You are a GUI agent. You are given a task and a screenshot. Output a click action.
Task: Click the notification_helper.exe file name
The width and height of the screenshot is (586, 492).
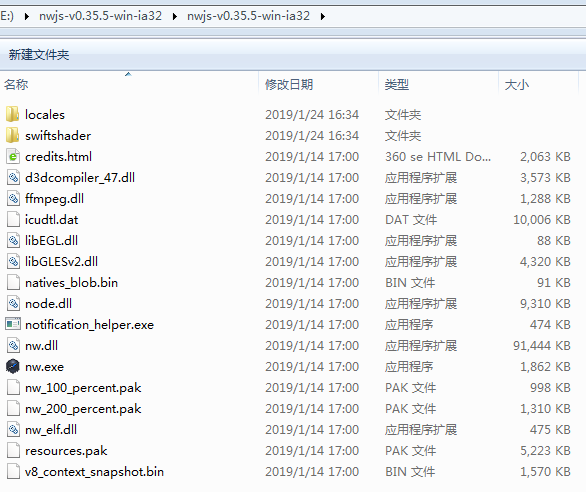89,325
